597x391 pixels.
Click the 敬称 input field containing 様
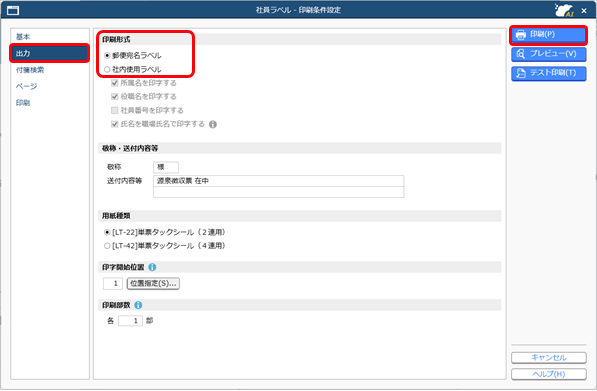(166, 167)
